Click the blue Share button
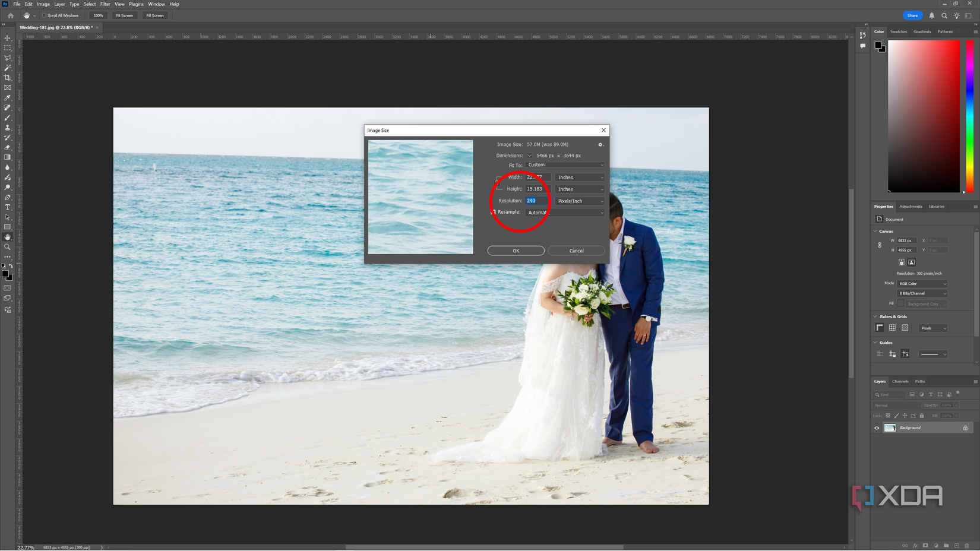980x551 pixels. click(912, 15)
